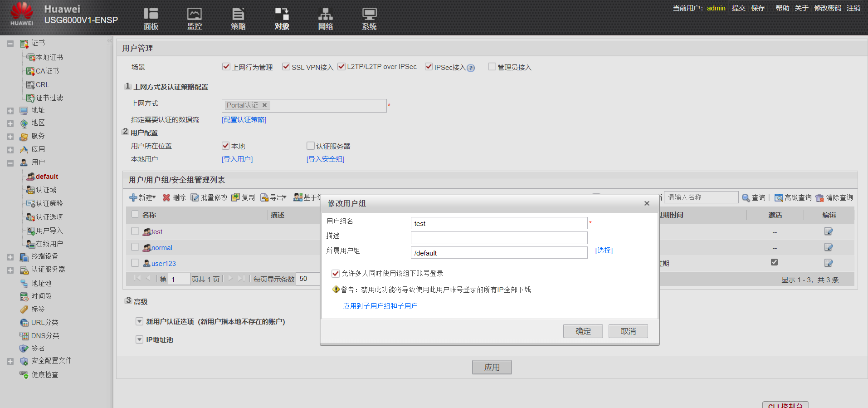Toggle 本地 user location checkbox
868x408 pixels.
point(226,146)
